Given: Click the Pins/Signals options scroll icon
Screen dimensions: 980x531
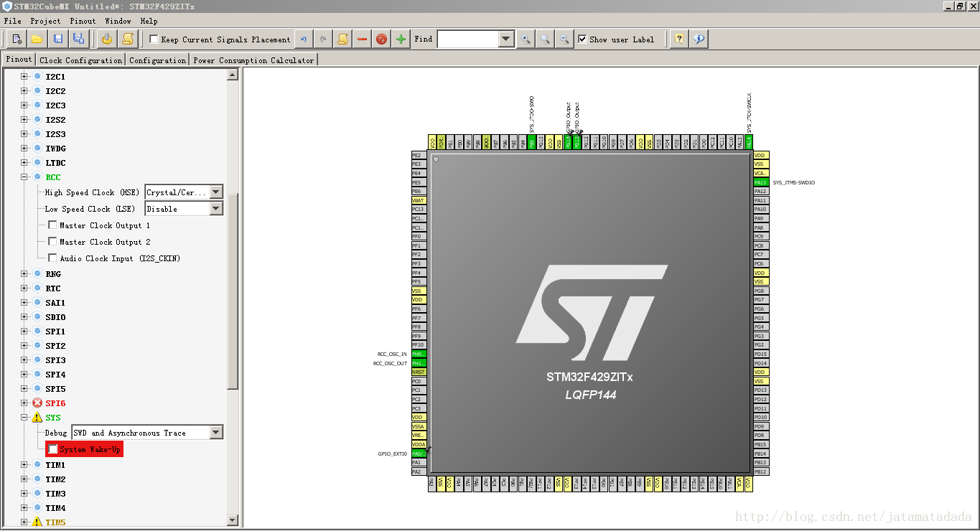Looking at the screenshot, I should point(343,39).
